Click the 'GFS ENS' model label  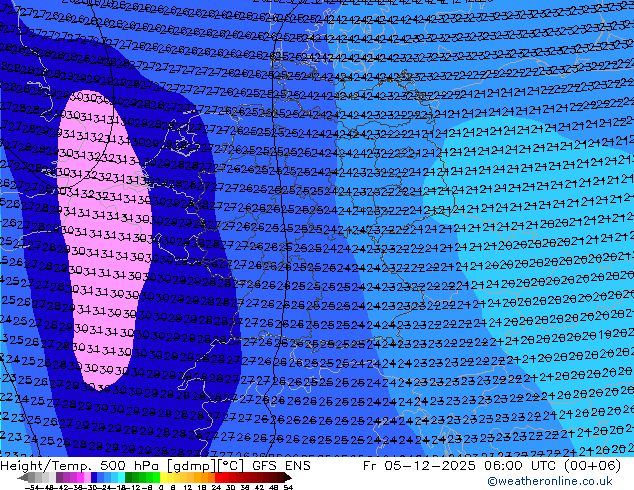[x=281, y=466]
